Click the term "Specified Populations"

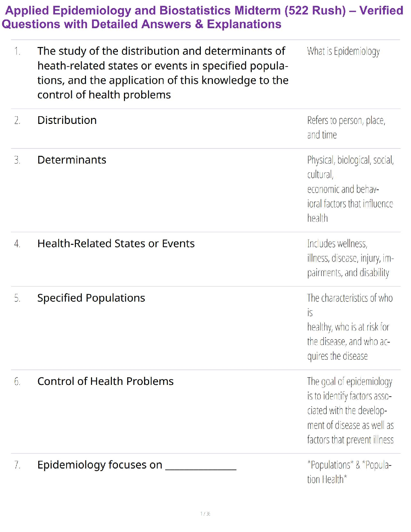point(91,298)
